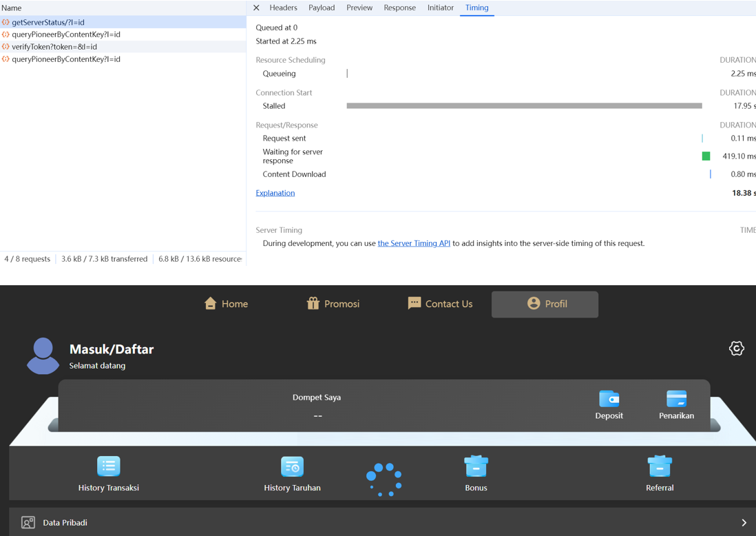Click the house icon next to Home

point(210,303)
